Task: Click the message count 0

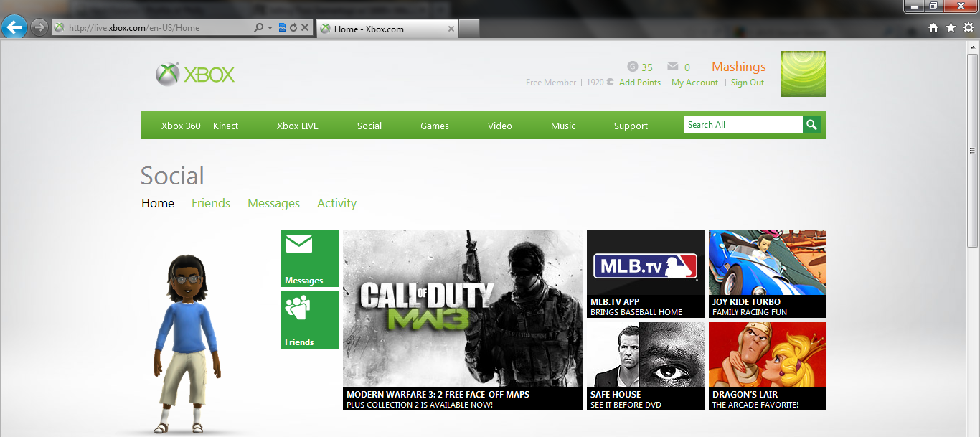Action: pyautogui.click(x=687, y=67)
